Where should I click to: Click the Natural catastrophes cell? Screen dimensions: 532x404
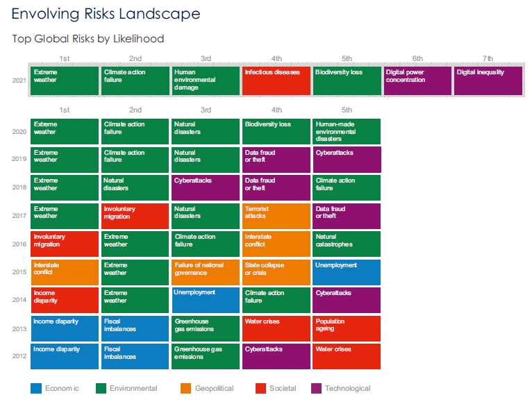(x=347, y=244)
